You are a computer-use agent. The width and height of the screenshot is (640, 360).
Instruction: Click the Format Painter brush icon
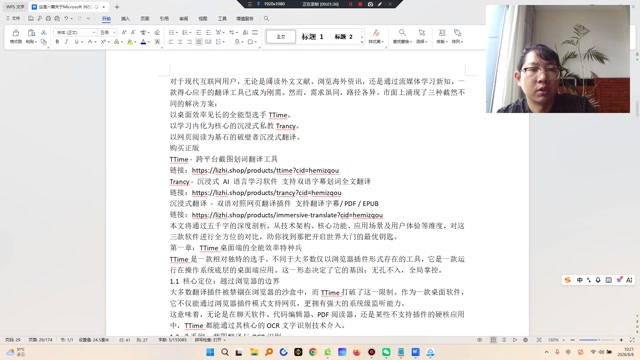(x=16, y=33)
